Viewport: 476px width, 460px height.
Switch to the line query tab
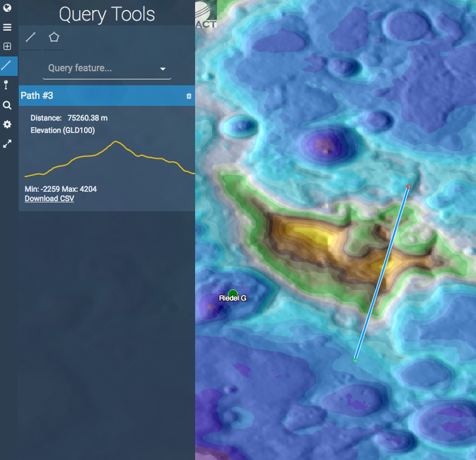coord(30,36)
